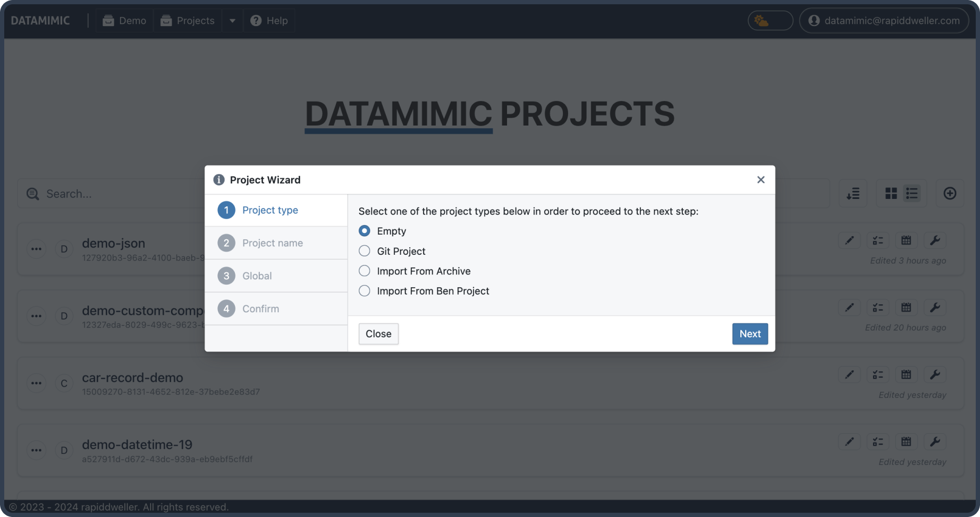This screenshot has height=517, width=980.
Task: Expand the Projects dropdown arrow
Action: 232,21
